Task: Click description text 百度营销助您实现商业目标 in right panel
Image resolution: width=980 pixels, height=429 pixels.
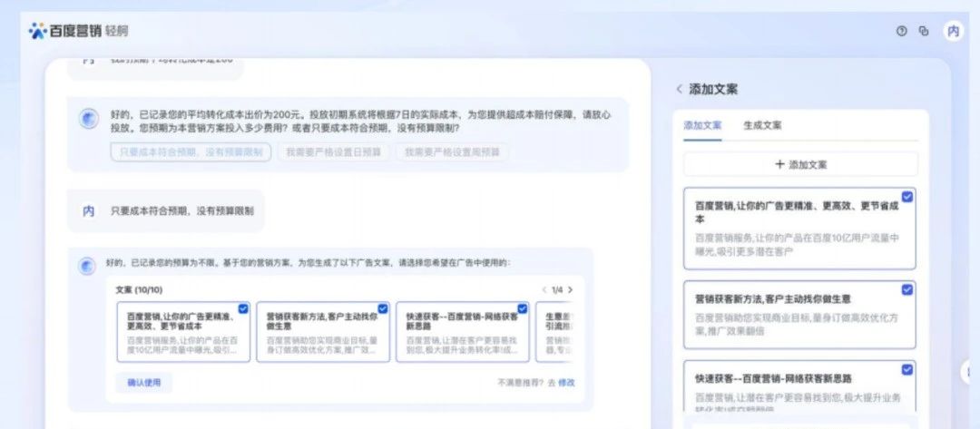Action: [x=798, y=324]
